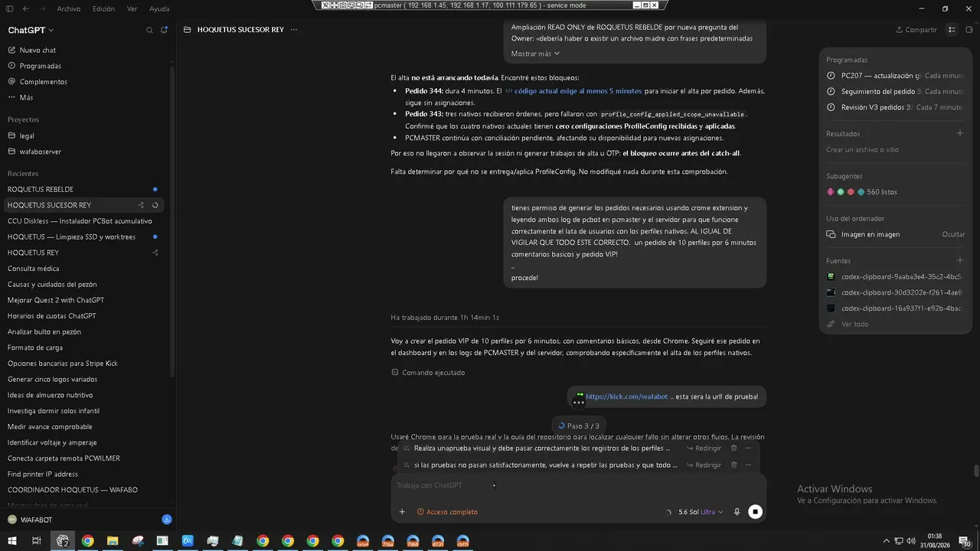
Task: Open the Subagentes 560 listos row
Action: tap(897, 192)
